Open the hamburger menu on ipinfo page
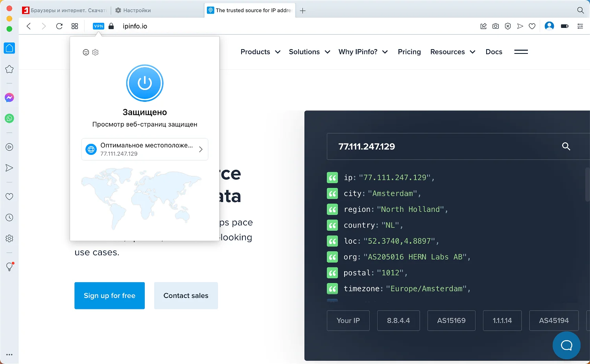 (x=521, y=52)
